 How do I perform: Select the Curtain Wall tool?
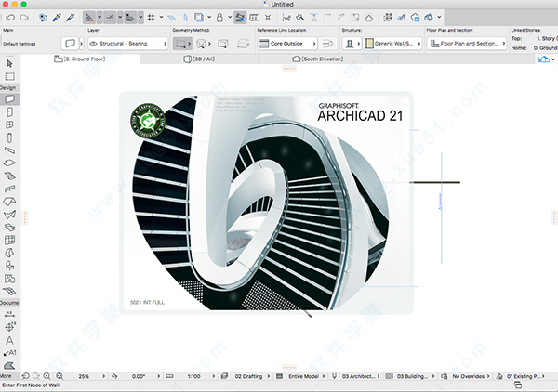tap(9, 240)
